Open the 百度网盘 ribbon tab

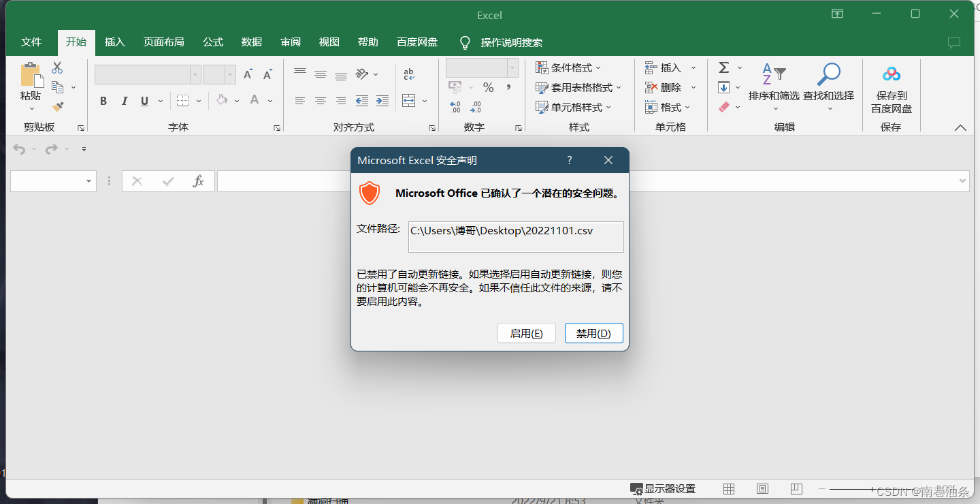click(416, 42)
